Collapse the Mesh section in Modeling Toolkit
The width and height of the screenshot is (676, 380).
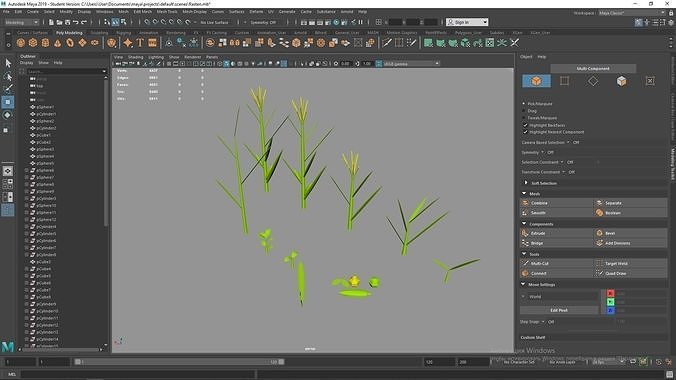[524, 194]
